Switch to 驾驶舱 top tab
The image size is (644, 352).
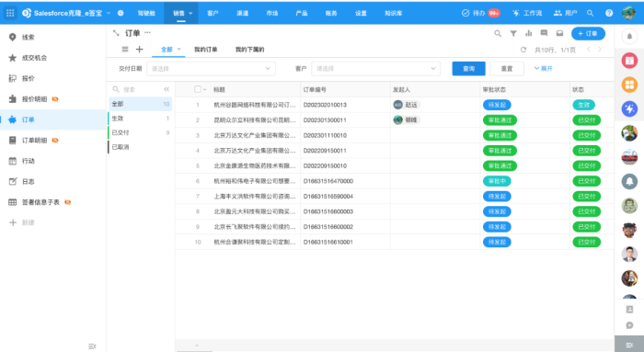(146, 13)
